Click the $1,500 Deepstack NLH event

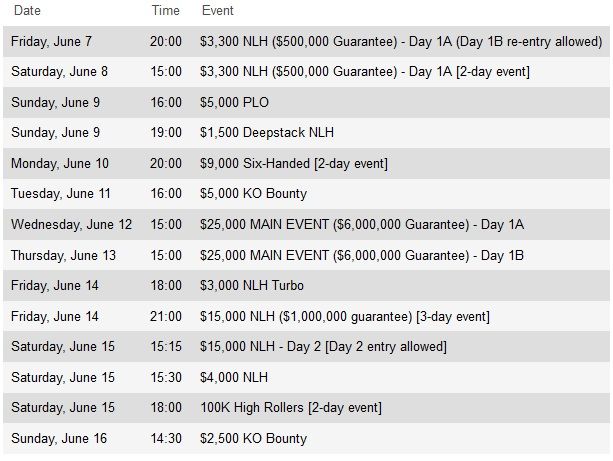click(x=267, y=133)
